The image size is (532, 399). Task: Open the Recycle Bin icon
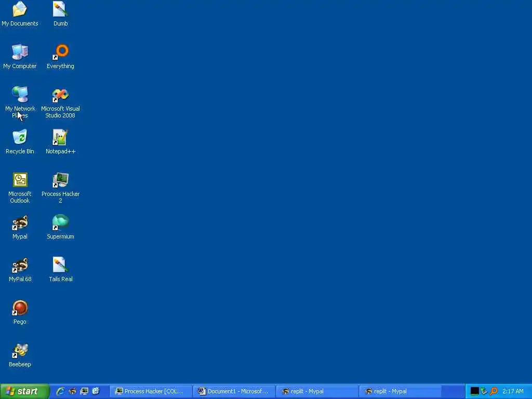[x=20, y=141]
